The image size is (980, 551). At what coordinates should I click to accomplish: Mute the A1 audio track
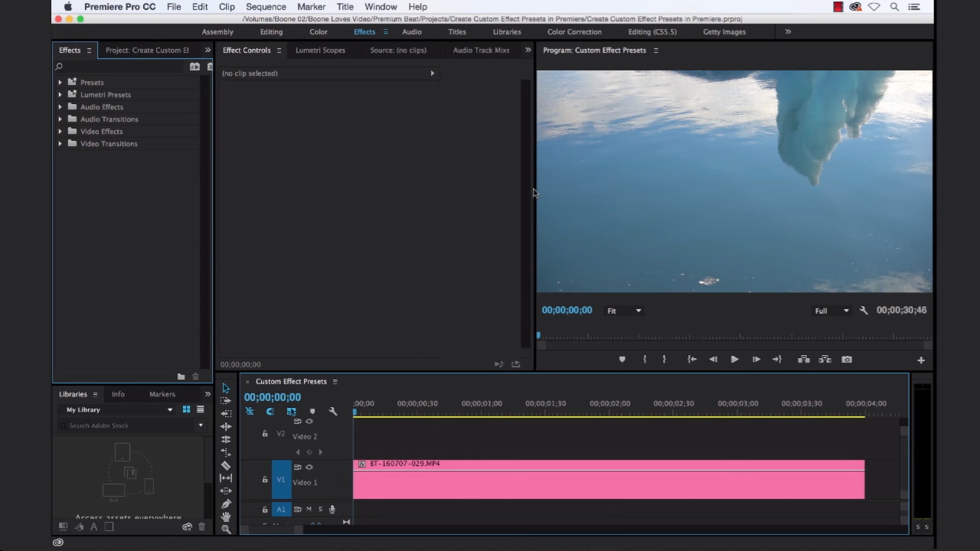[309, 510]
